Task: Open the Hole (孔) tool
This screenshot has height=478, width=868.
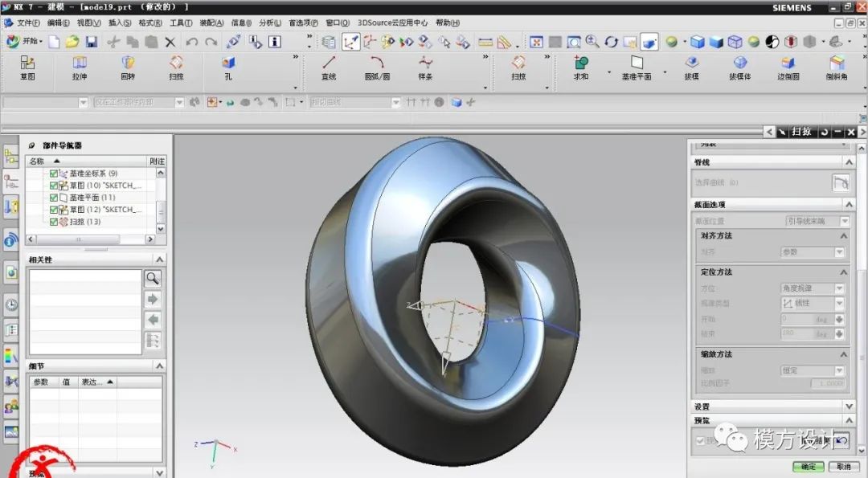Action: pos(228,68)
